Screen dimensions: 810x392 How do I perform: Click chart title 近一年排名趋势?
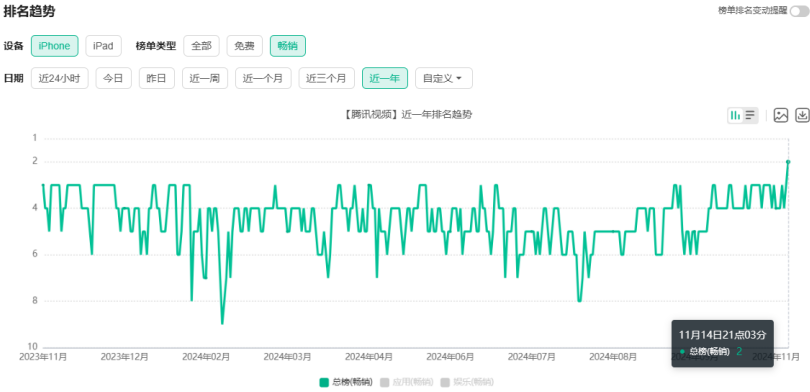pyautogui.click(x=407, y=115)
